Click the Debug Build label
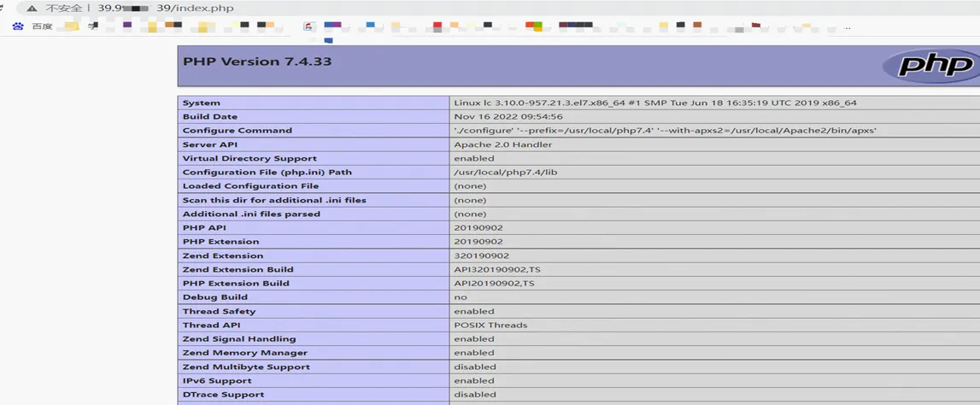The height and width of the screenshot is (405, 980). click(x=215, y=297)
